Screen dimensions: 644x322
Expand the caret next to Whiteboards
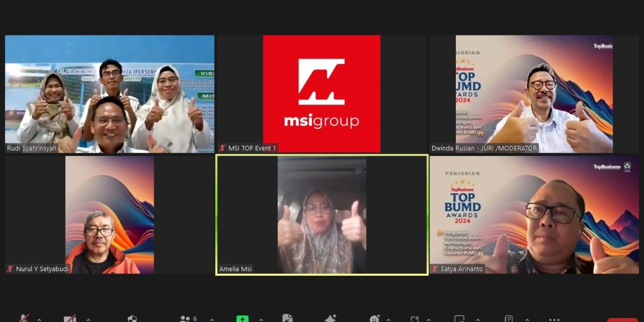pos(478,320)
